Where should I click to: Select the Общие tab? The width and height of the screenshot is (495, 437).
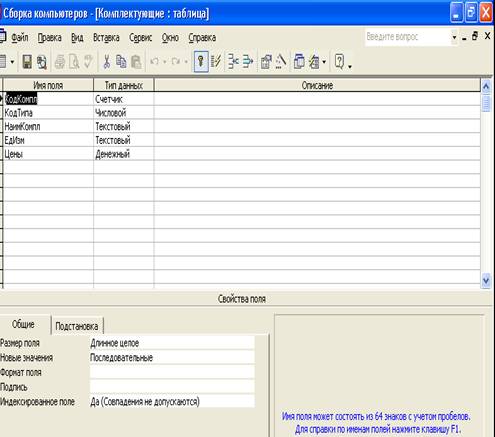(23, 324)
